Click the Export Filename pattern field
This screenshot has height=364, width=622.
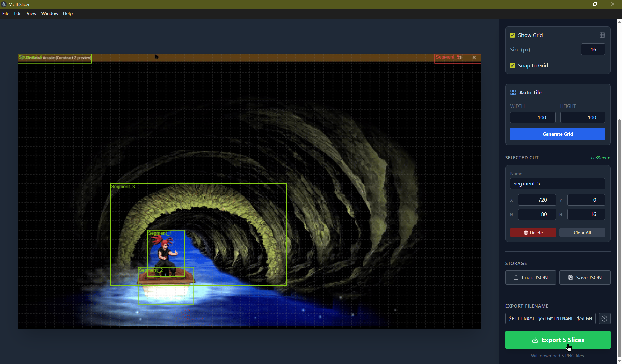[x=550, y=318]
